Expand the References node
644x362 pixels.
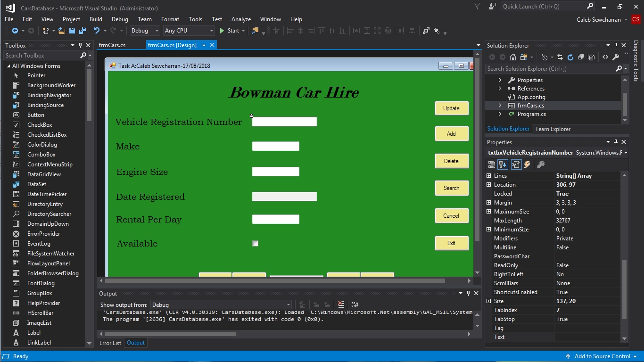tap(500, 89)
